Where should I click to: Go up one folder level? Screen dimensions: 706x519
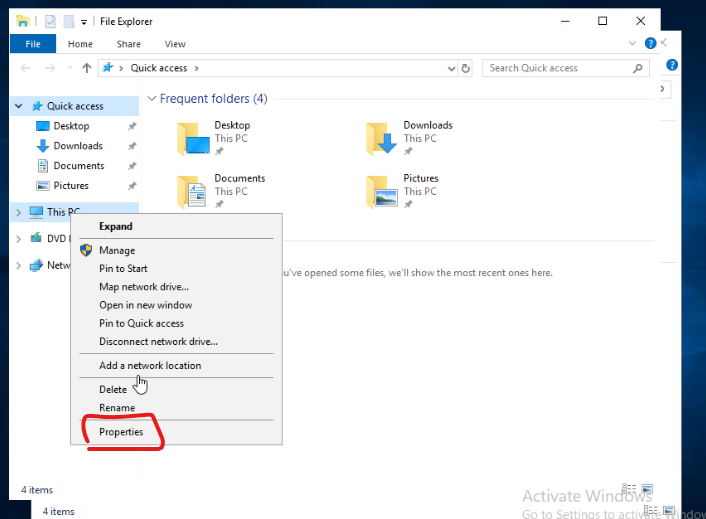point(86,68)
